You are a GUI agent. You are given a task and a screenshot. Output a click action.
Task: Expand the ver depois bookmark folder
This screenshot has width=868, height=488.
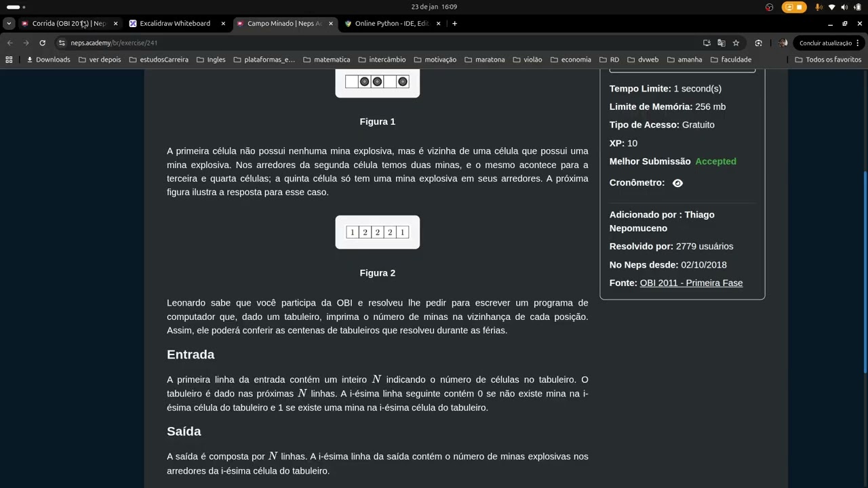[100, 60]
